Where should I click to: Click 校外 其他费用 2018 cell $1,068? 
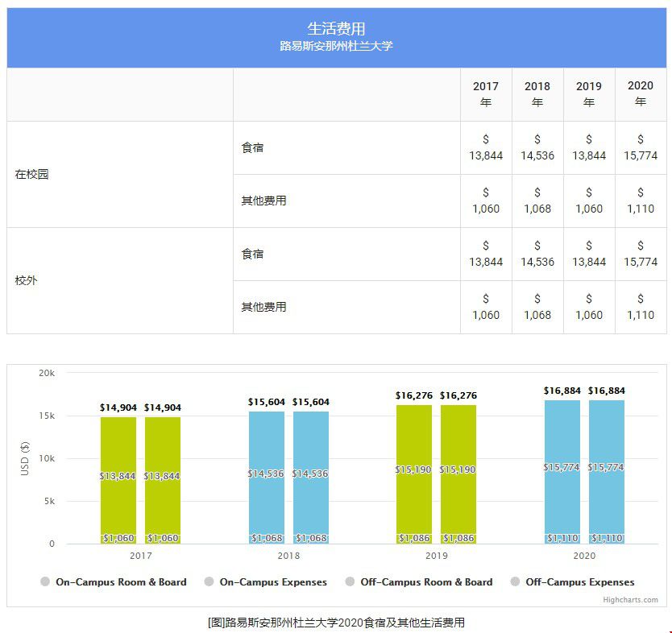coord(537,307)
